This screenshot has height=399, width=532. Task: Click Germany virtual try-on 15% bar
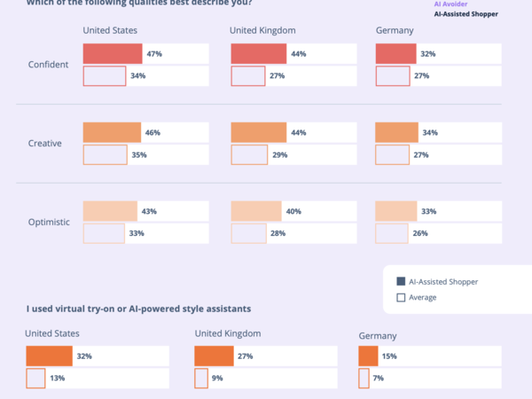[368, 356]
